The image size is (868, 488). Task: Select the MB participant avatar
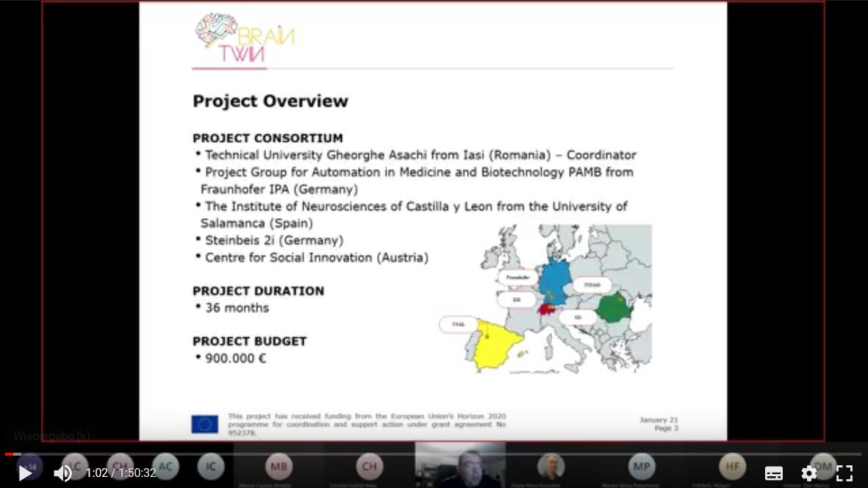click(279, 467)
